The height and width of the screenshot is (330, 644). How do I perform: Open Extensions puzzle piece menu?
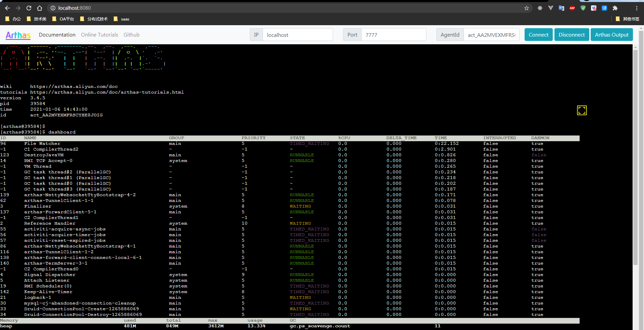coord(615,8)
